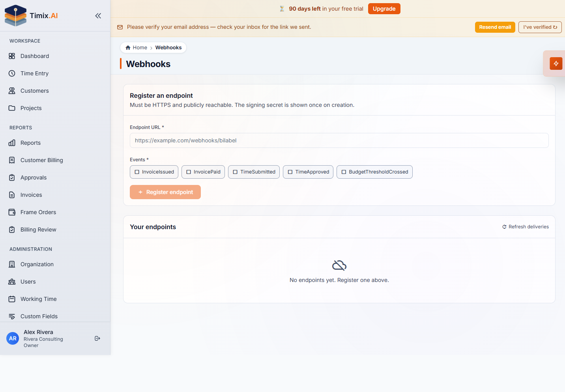Click Register endpoint button
Screen dimensions: 565x392
165,192
